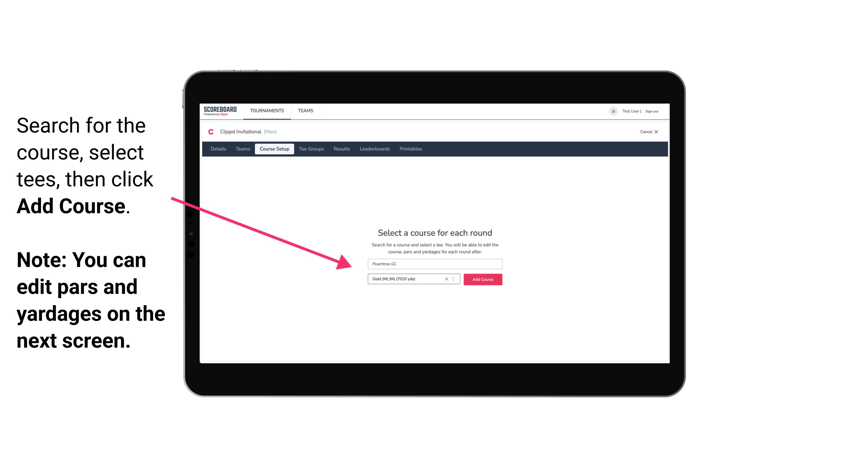Click the Test User account icon
Viewport: 868px width, 467px height.
pyautogui.click(x=612, y=111)
